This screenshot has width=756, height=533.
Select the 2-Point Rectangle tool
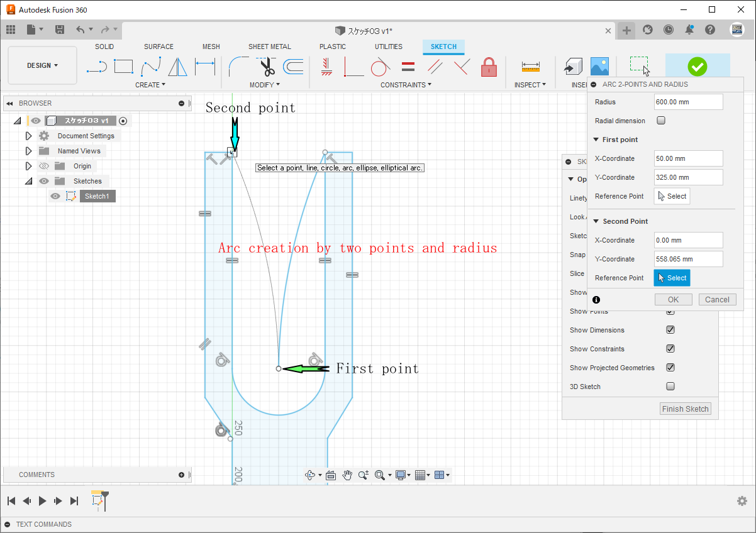(x=123, y=66)
